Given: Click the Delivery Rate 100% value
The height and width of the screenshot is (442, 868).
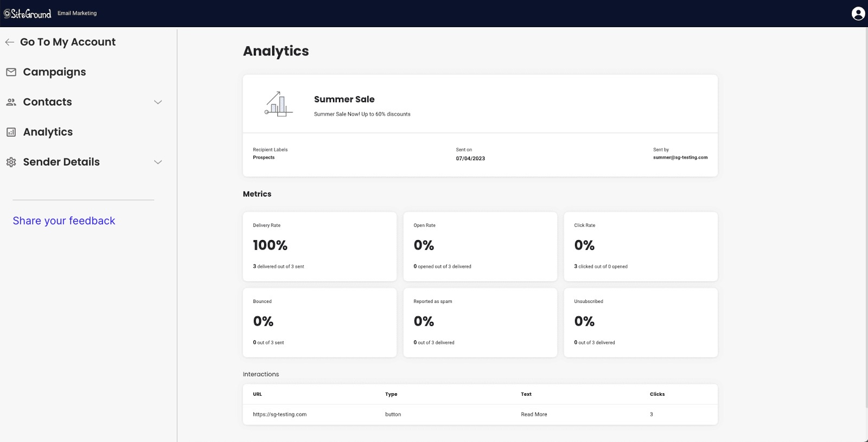Looking at the screenshot, I should [270, 245].
